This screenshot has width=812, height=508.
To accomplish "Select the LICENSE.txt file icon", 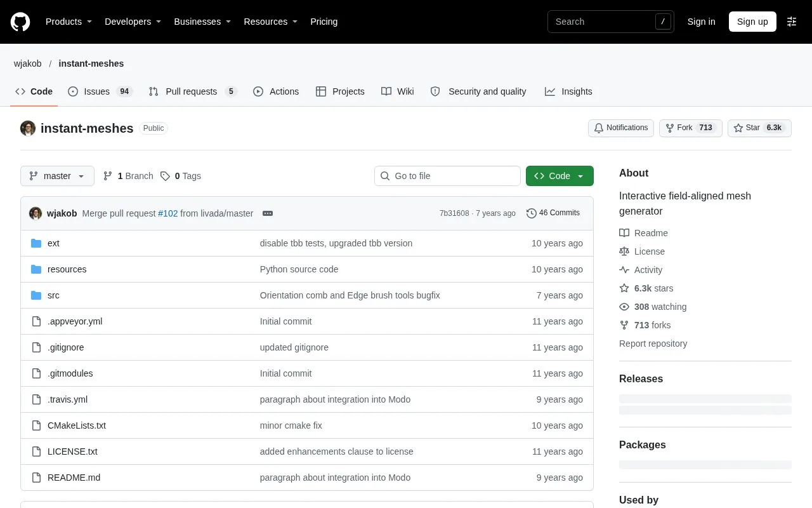I will pos(36,451).
